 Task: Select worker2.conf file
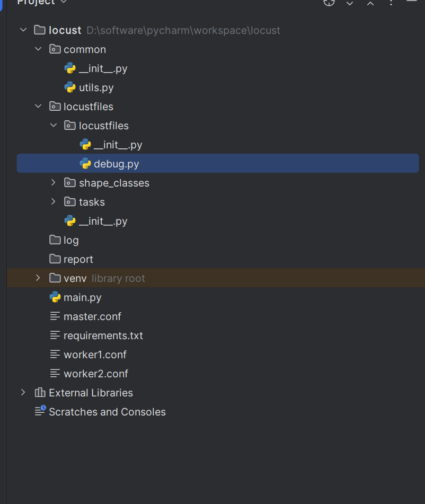click(x=95, y=374)
